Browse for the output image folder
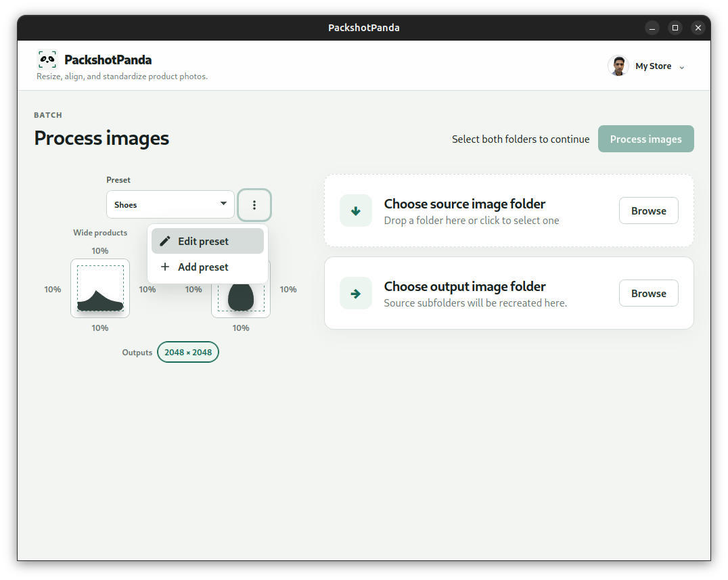The width and height of the screenshot is (728, 580). 649,294
